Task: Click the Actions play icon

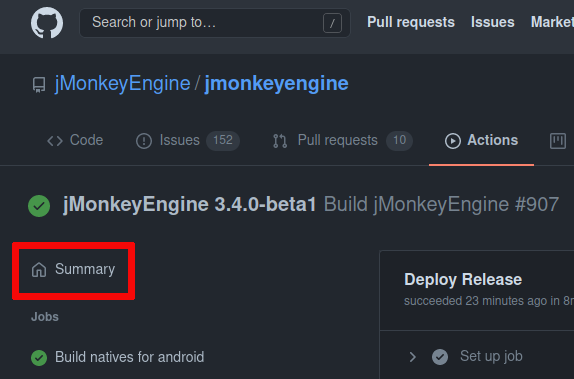Action: click(453, 141)
